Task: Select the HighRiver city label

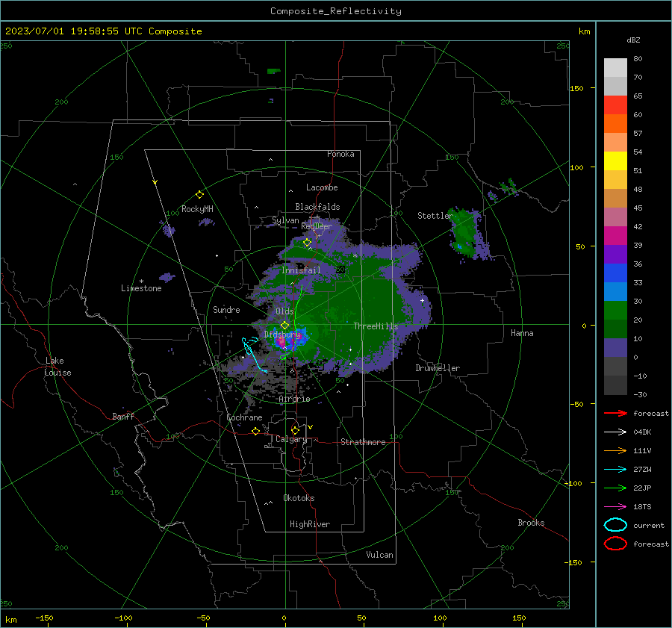Action: click(310, 524)
